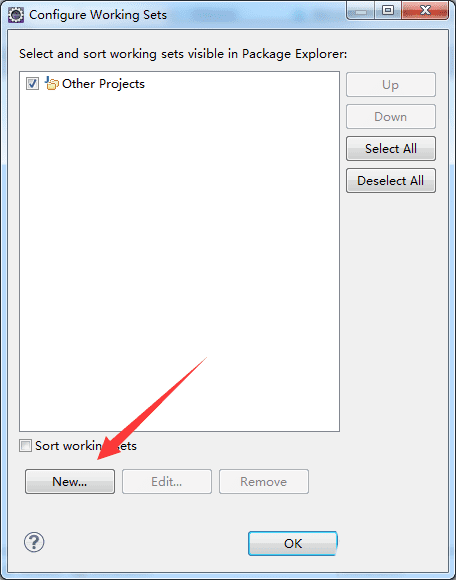Minimize the Configure Working Sets dialog
The width and height of the screenshot is (456, 580).
click(361, 10)
